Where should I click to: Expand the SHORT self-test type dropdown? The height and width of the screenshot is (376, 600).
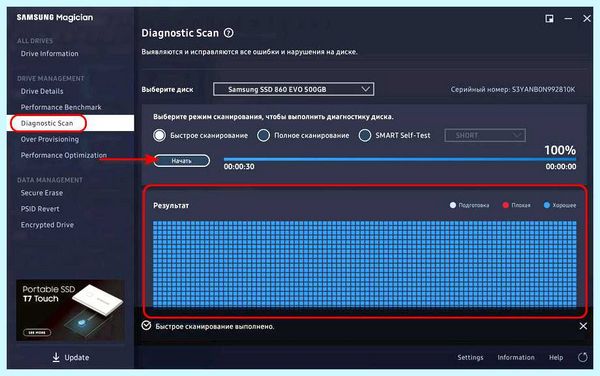[x=485, y=135]
